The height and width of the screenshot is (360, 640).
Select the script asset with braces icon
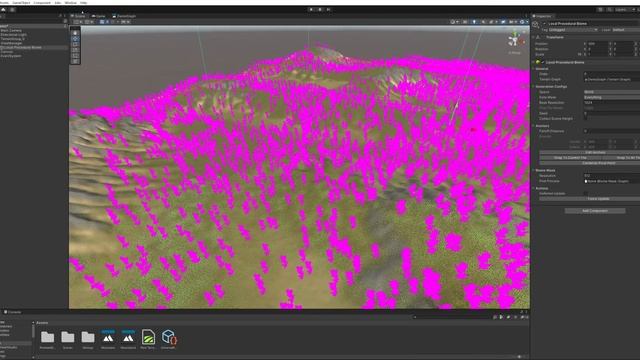click(169, 339)
